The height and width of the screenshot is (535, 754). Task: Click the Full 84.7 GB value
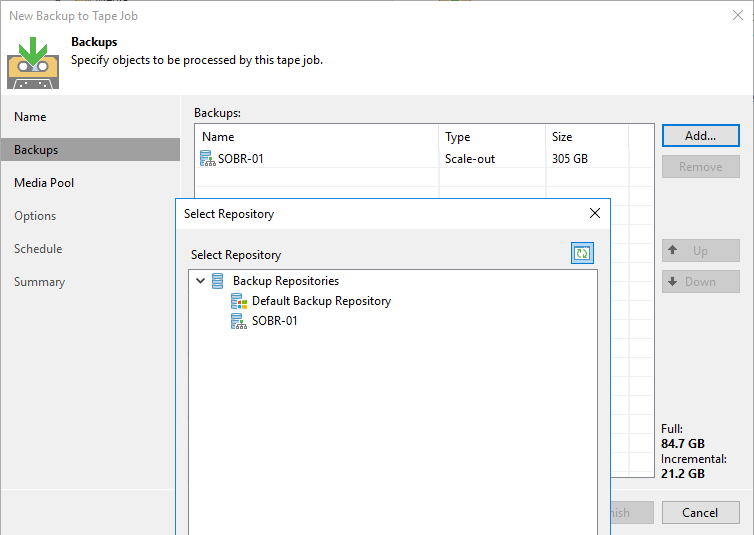(x=682, y=443)
